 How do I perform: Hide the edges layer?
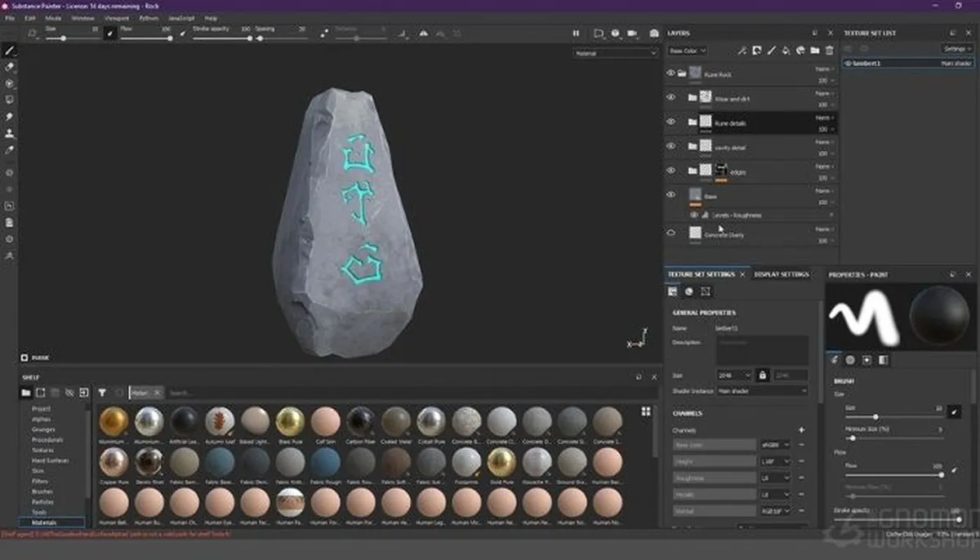[670, 171]
